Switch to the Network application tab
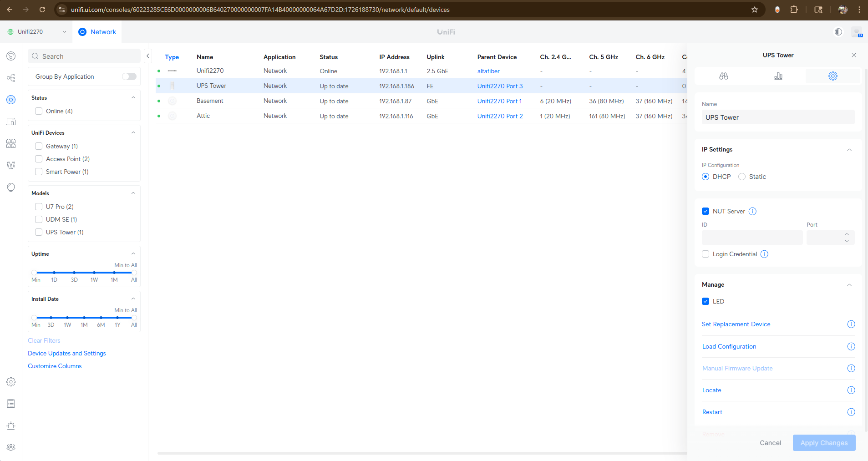 tap(97, 32)
